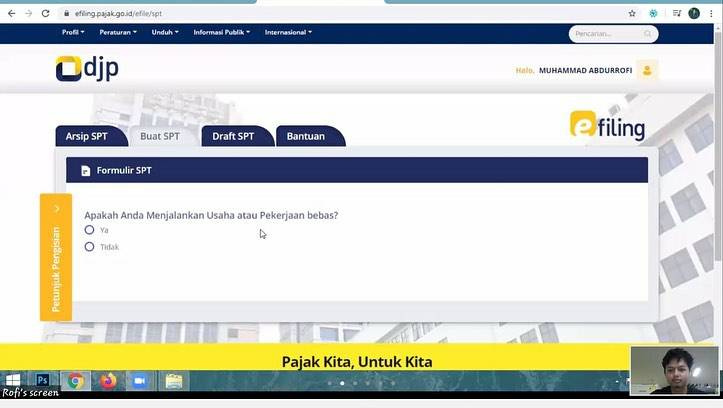Open Firefox from the taskbar
The height and width of the screenshot is (408, 723).
tap(107, 380)
